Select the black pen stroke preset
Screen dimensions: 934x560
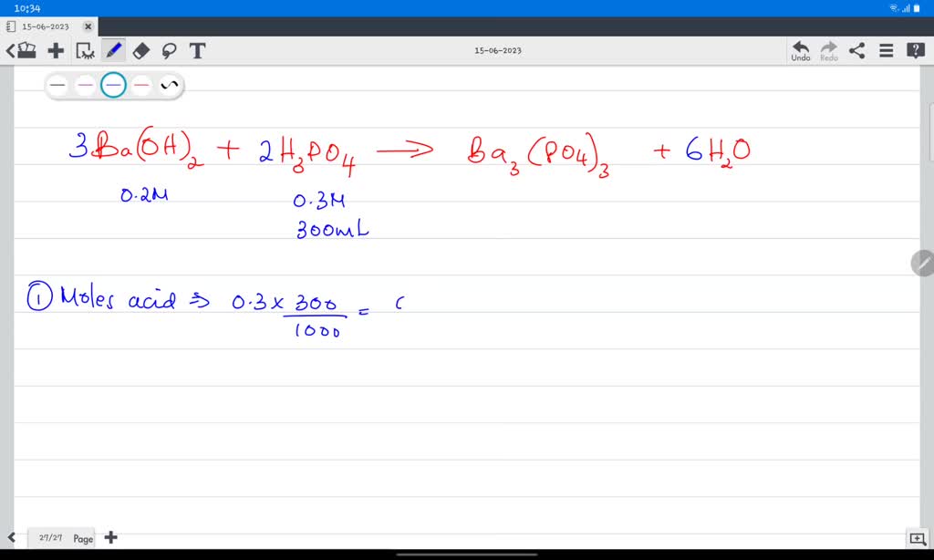pos(57,85)
